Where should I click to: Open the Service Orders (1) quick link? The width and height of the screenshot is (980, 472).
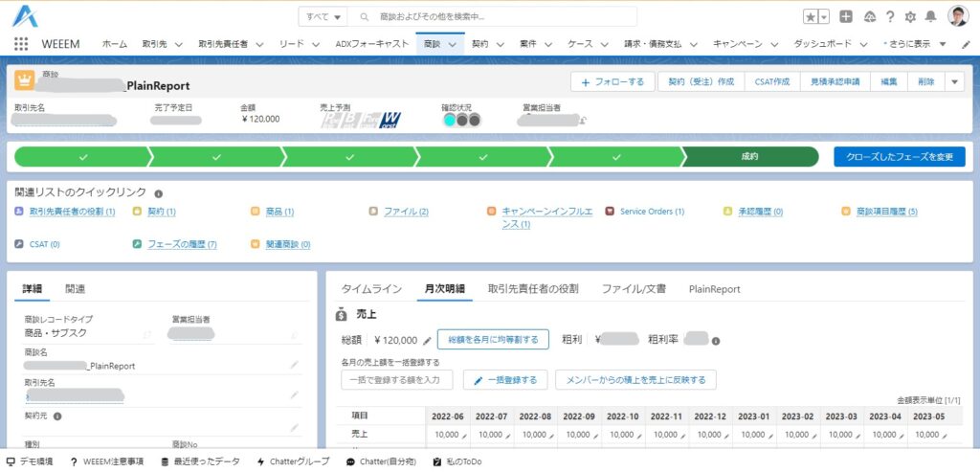(x=652, y=212)
